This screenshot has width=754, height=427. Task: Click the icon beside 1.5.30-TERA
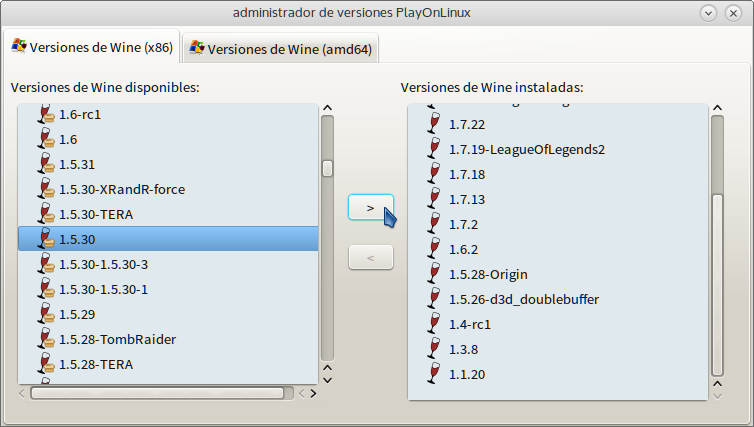click(x=44, y=214)
